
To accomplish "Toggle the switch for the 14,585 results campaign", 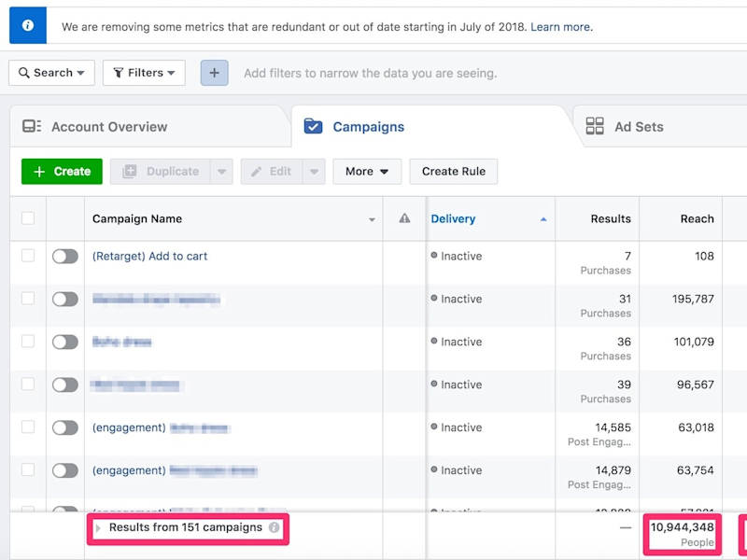I will tap(65, 427).
